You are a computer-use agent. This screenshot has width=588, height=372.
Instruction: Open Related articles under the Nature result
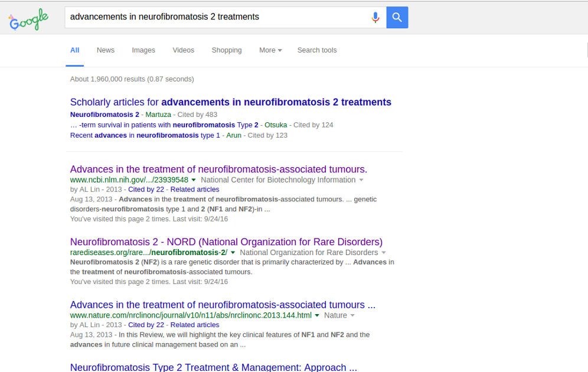tap(195, 325)
